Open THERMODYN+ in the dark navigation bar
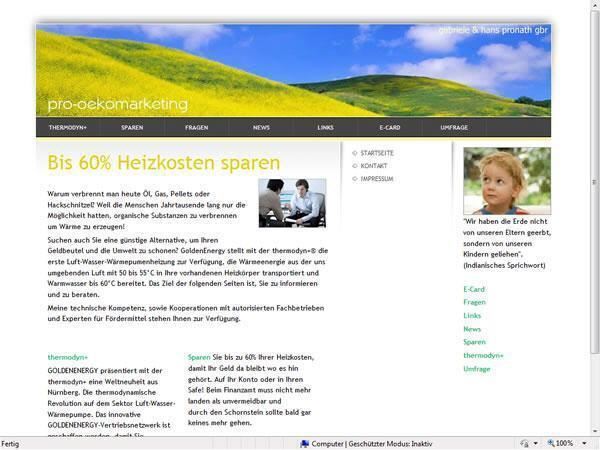Viewport: 600px width, 450px height. click(x=69, y=128)
